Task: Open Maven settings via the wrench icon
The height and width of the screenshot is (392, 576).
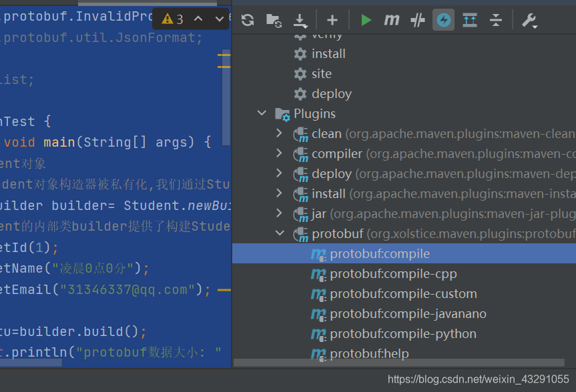Action: pos(529,20)
